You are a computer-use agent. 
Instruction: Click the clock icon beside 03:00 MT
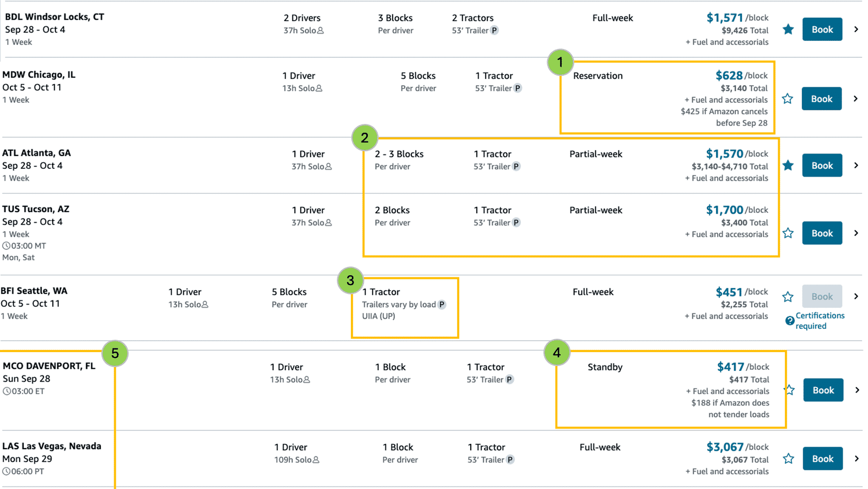[x=6, y=246]
